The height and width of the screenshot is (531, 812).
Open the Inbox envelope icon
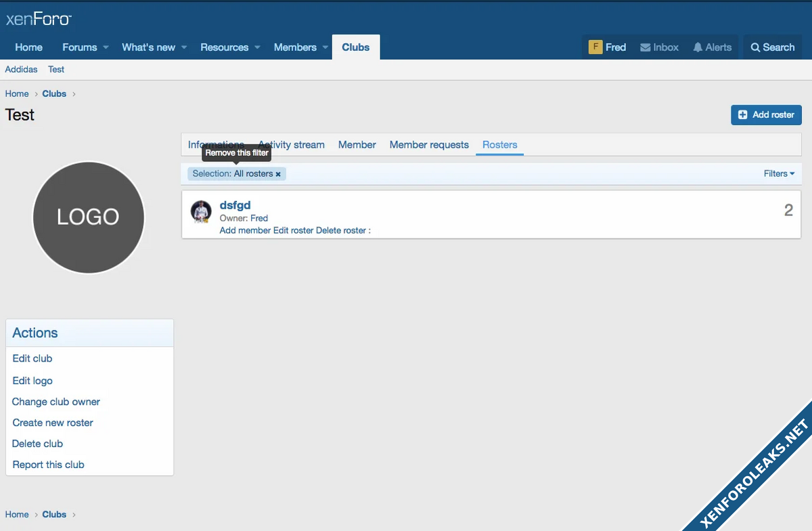tap(646, 47)
